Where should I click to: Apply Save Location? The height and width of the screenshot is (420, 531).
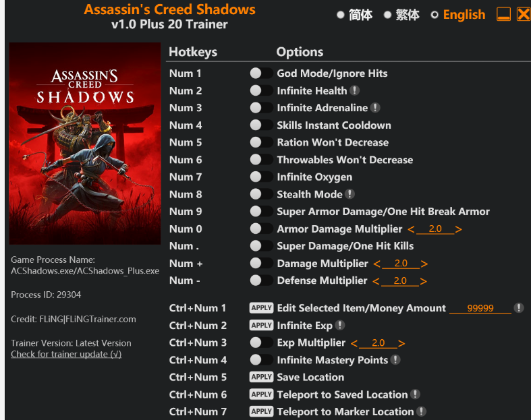(261, 377)
